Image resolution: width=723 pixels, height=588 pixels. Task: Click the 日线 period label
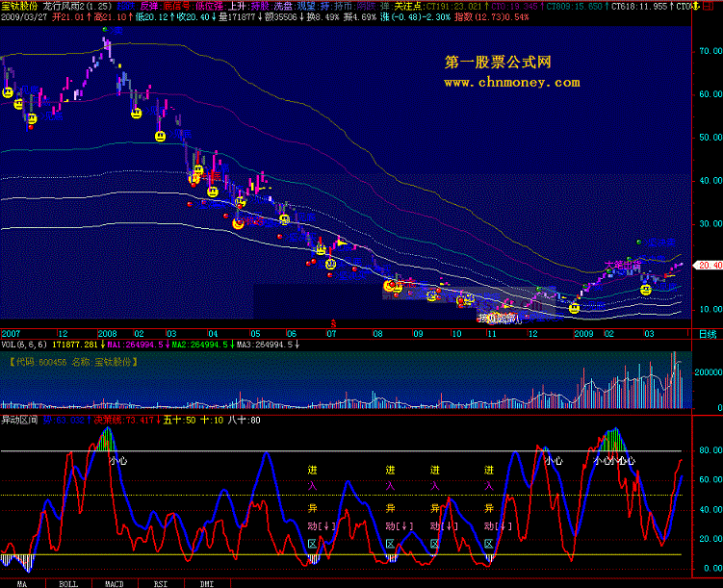tap(708, 334)
